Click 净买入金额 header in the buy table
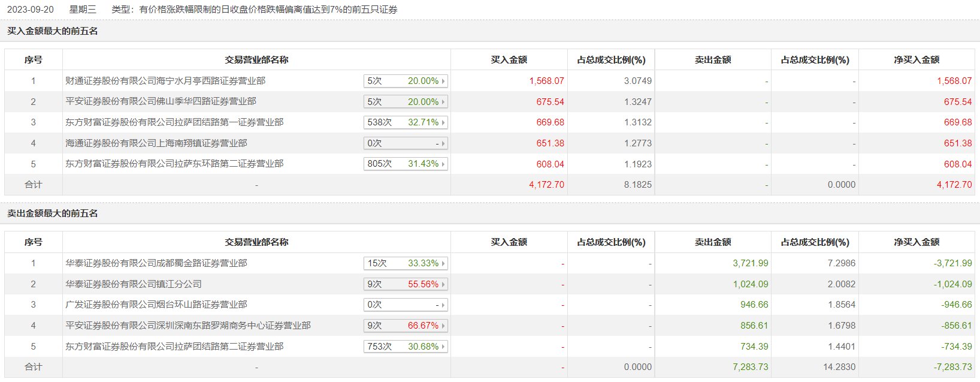The image size is (980, 382). [917, 60]
